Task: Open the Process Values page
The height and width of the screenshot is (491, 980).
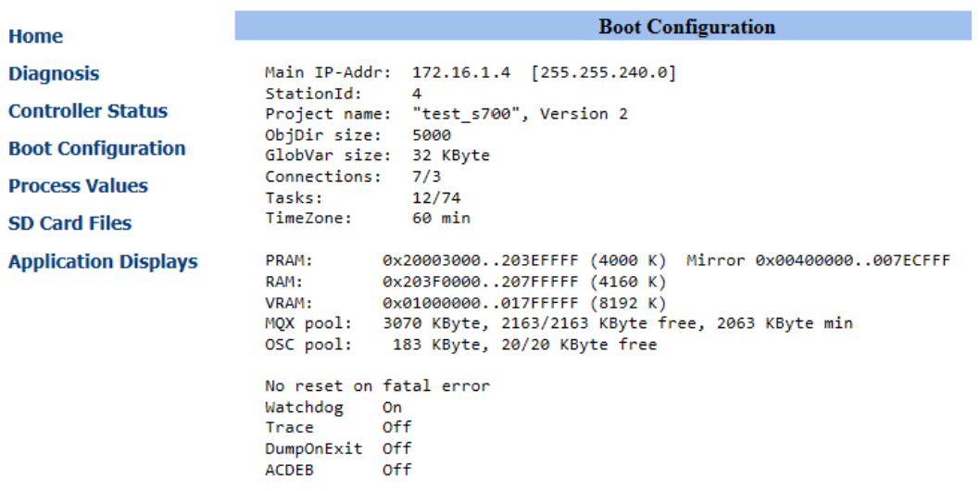Action: tap(78, 186)
